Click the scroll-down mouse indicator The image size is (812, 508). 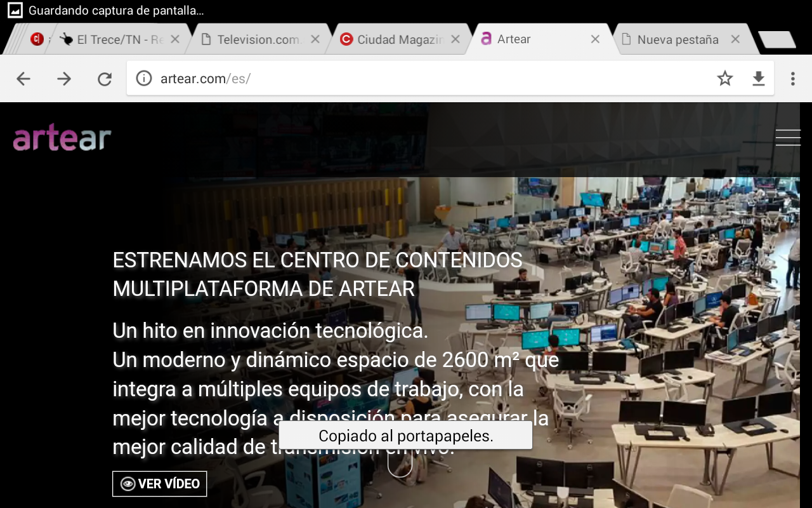click(400, 463)
